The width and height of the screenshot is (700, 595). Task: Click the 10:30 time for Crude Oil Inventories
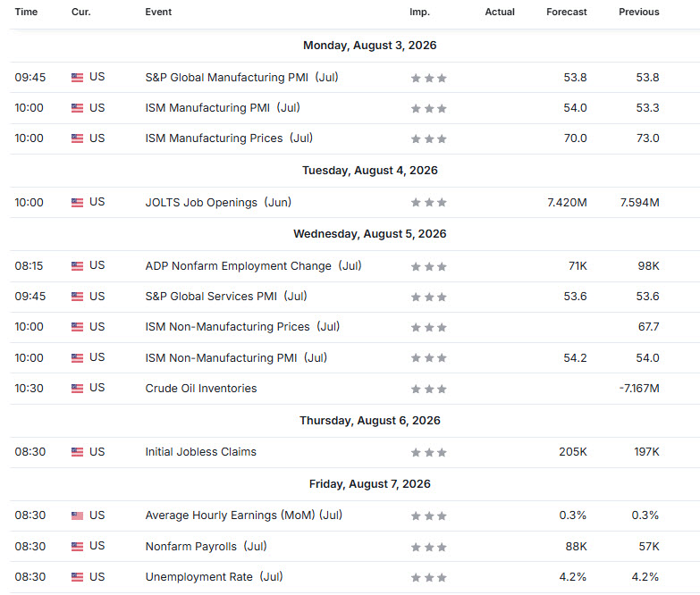coord(29,389)
